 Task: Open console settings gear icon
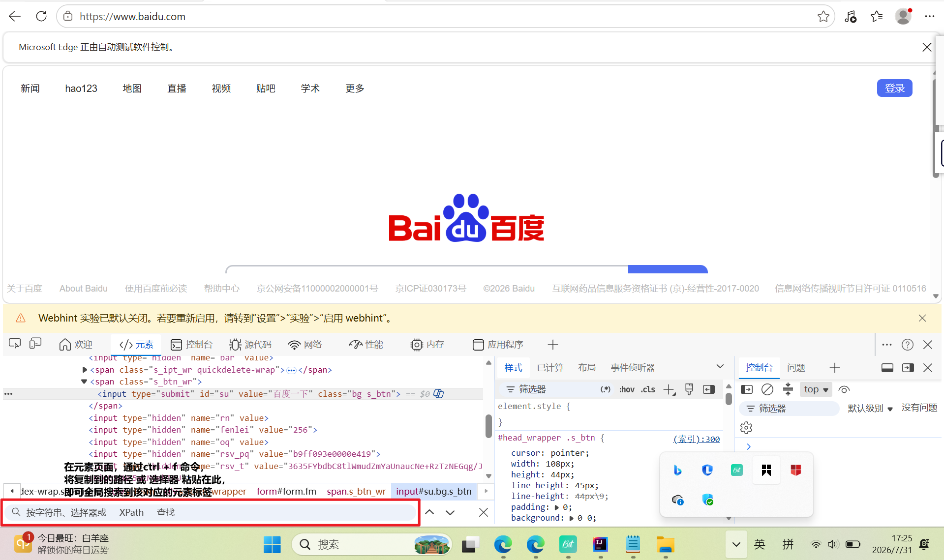coord(746,428)
